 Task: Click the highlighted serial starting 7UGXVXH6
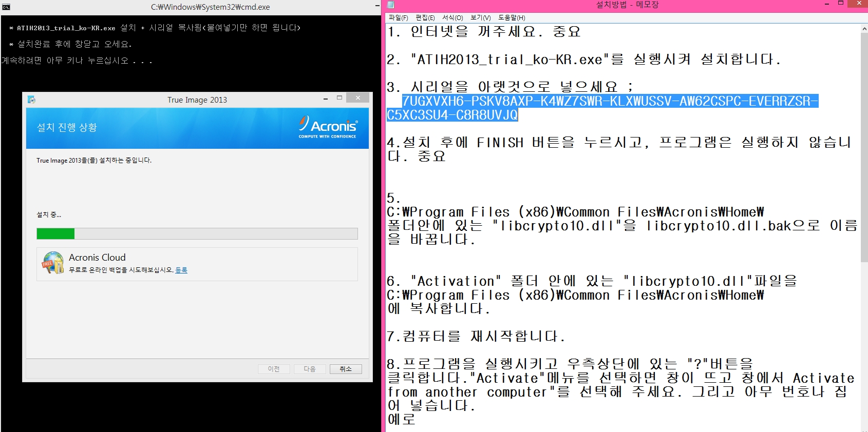[610, 101]
